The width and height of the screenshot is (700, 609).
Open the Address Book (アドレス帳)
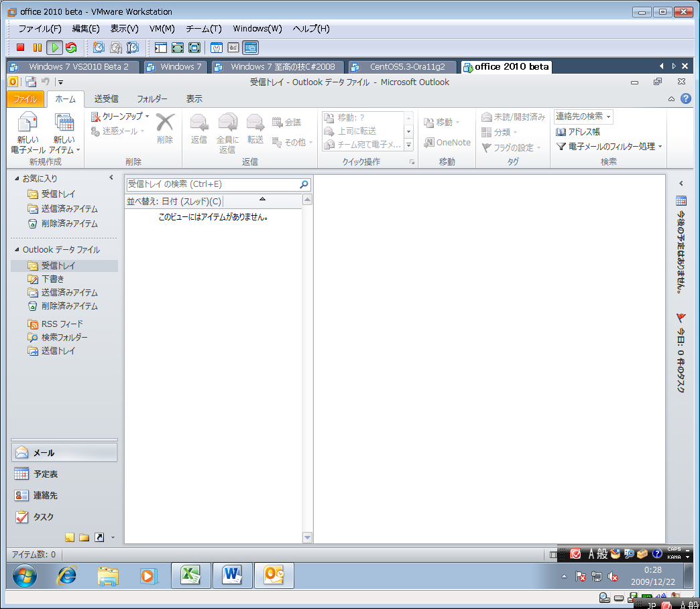[x=578, y=132]
